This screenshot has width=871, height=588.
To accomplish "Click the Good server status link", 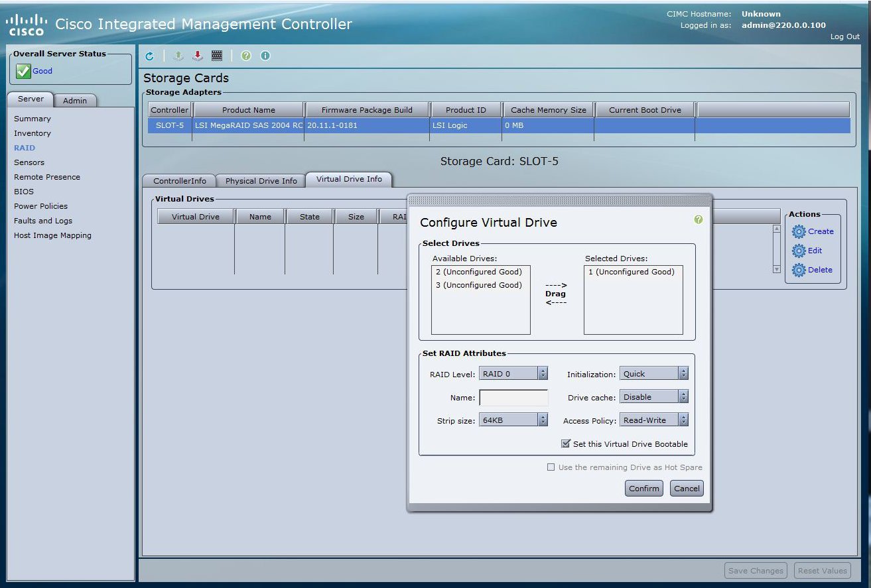I will tap(42, 71).
